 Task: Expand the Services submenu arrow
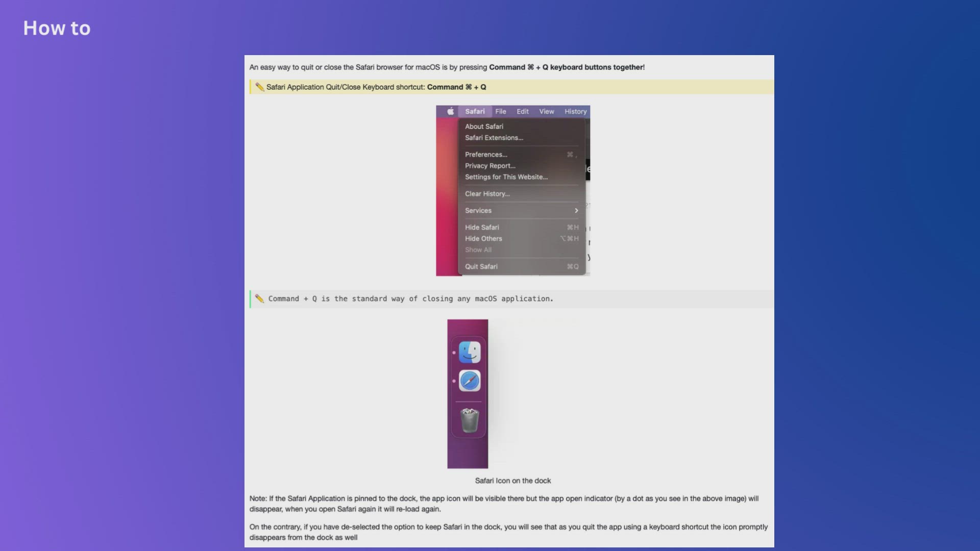point(576,211)
